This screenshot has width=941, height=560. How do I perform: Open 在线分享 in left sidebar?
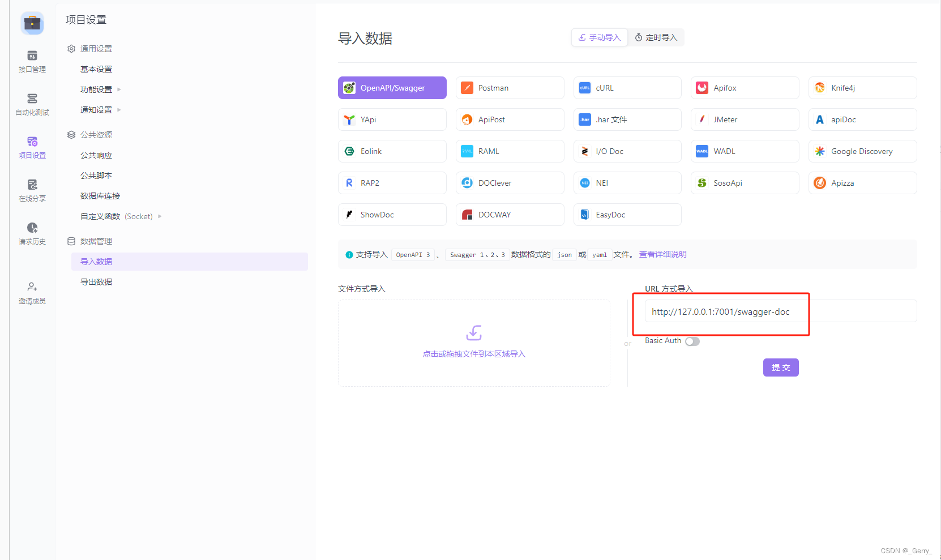(32, 191)
